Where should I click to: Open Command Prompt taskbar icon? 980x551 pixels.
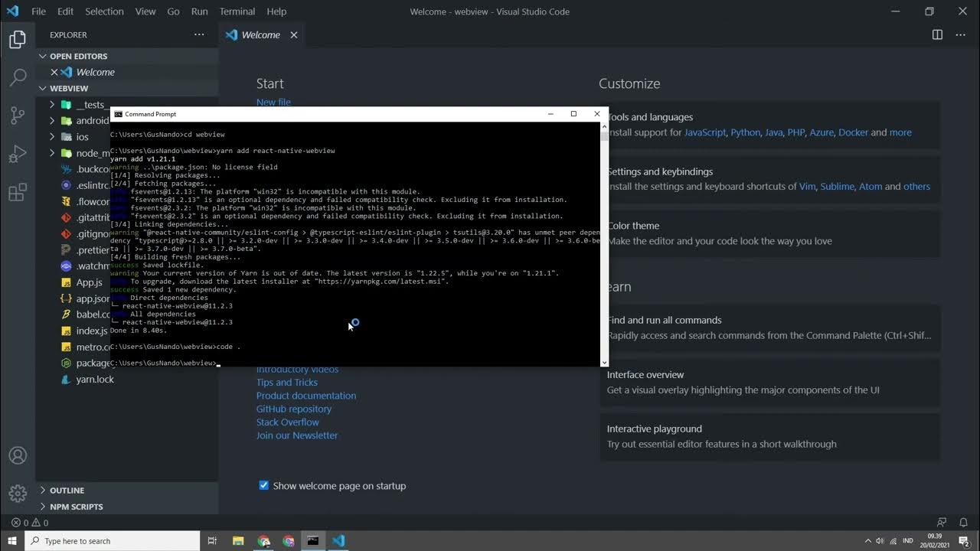click(313, 541)
